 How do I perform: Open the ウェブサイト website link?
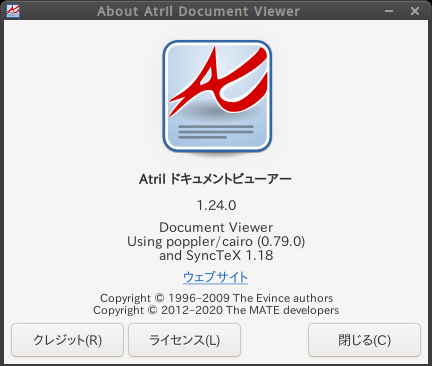pyautogui.click(x=215, y=277)
